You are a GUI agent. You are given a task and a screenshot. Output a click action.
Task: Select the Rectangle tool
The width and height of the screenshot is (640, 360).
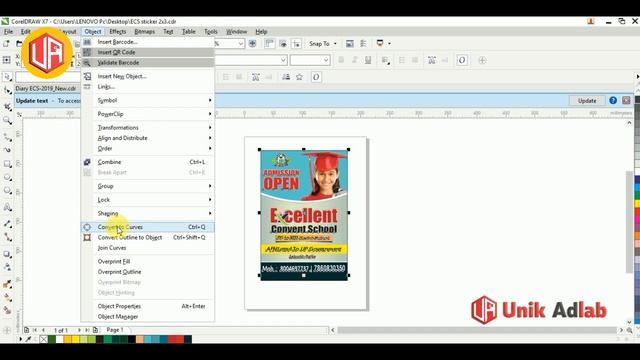click(7, 164)
